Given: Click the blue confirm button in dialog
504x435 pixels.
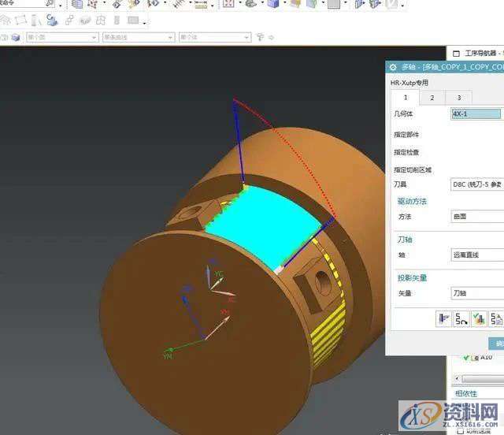Looking at the screenshot, I should click(497, 344).
